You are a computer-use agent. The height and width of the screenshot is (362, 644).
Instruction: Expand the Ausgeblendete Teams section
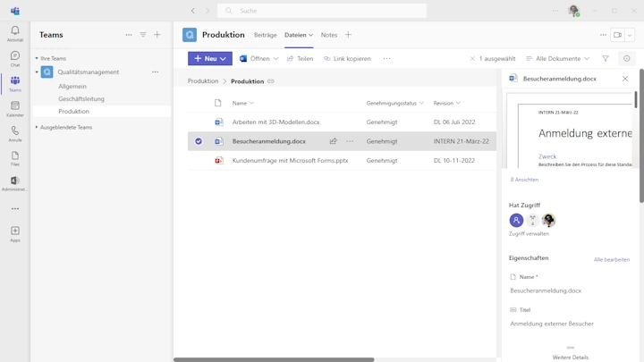pos(65,128)
